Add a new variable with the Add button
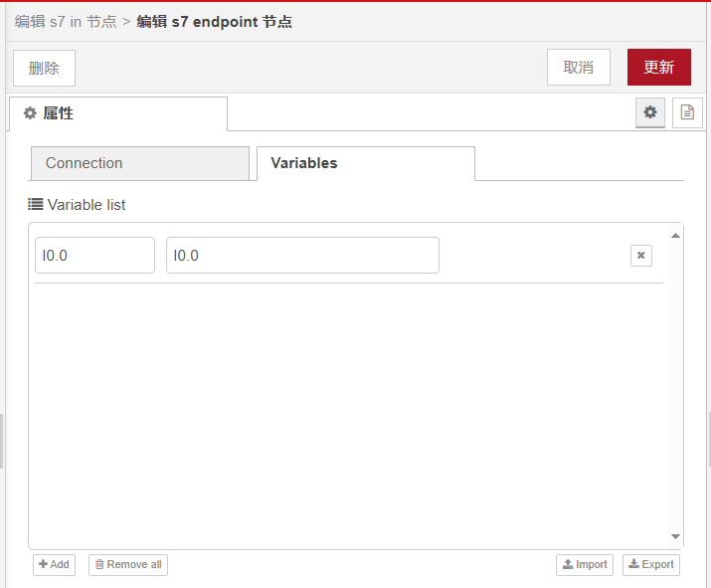 click(54, 564)
